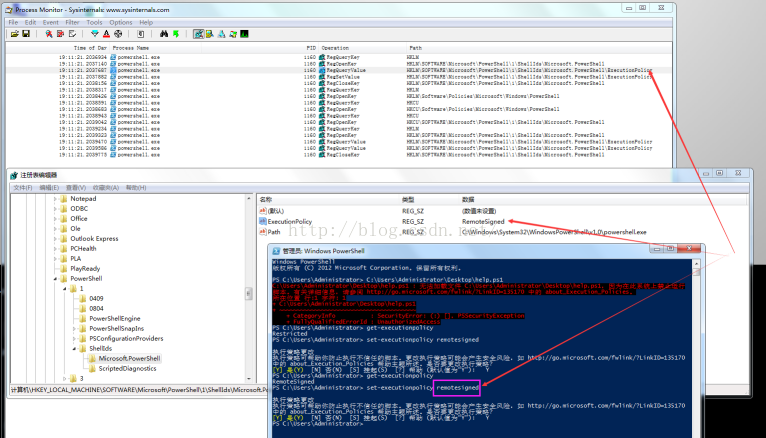Screen dimensions: 766x438
Task: Click the Time of Day column header
Action: 90,48
